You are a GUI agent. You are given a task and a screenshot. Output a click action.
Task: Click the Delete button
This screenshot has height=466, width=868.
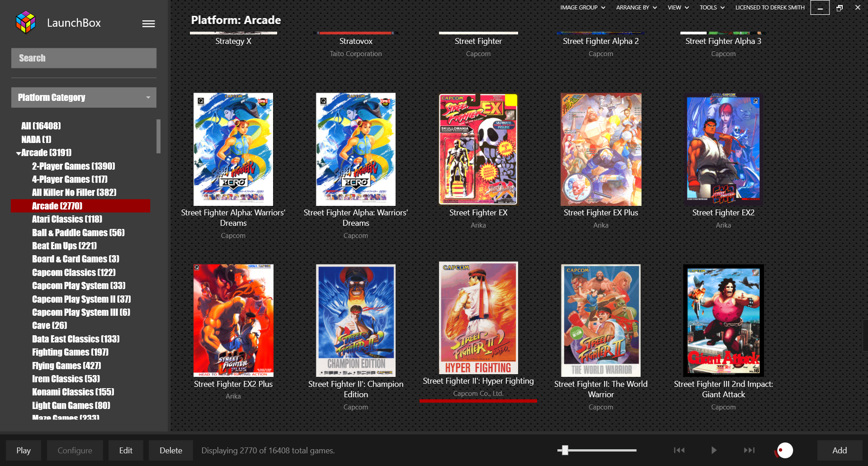171,451
